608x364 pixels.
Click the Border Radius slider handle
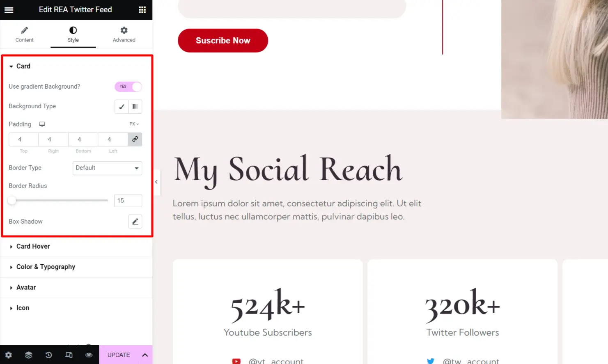pyautogui.click(x=12, y=200)
